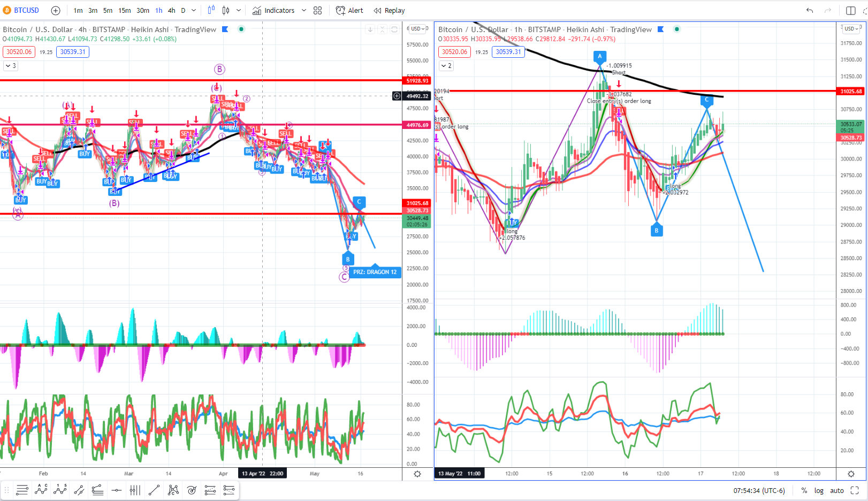Select the 3m timeframe

93,10
